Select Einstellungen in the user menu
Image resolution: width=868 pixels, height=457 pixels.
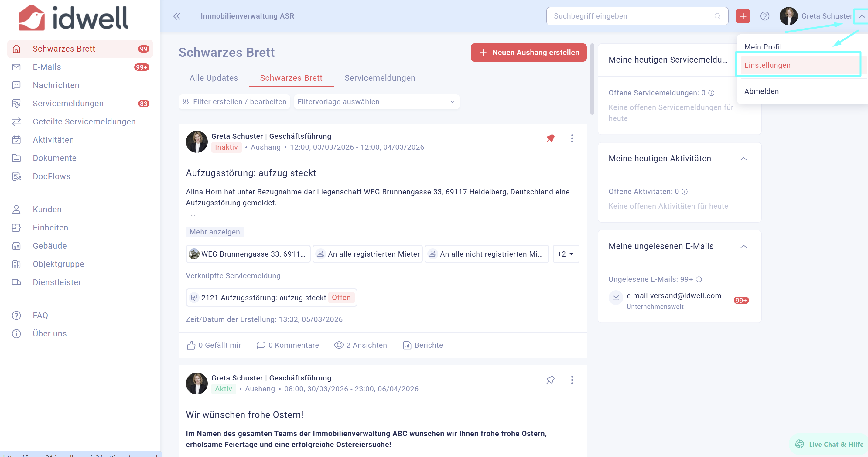(767, 65)
